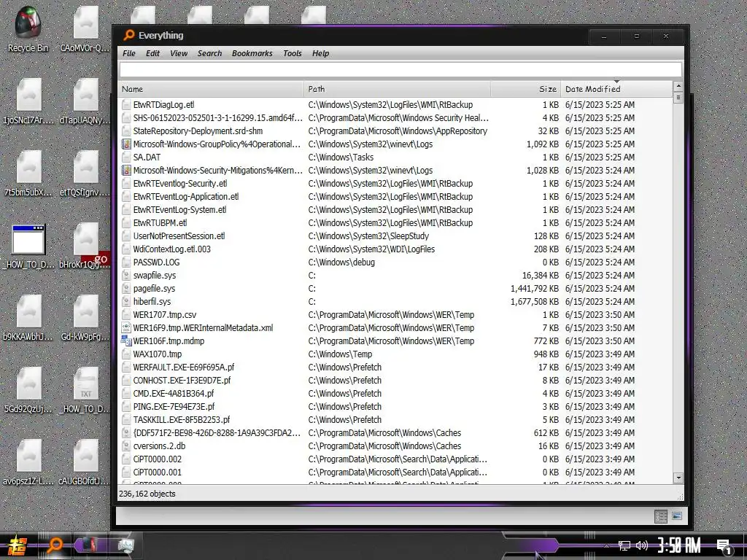Click the scrollbar down arrow
The width and height of the screenshot is (747, 560).
click(678, 478)
